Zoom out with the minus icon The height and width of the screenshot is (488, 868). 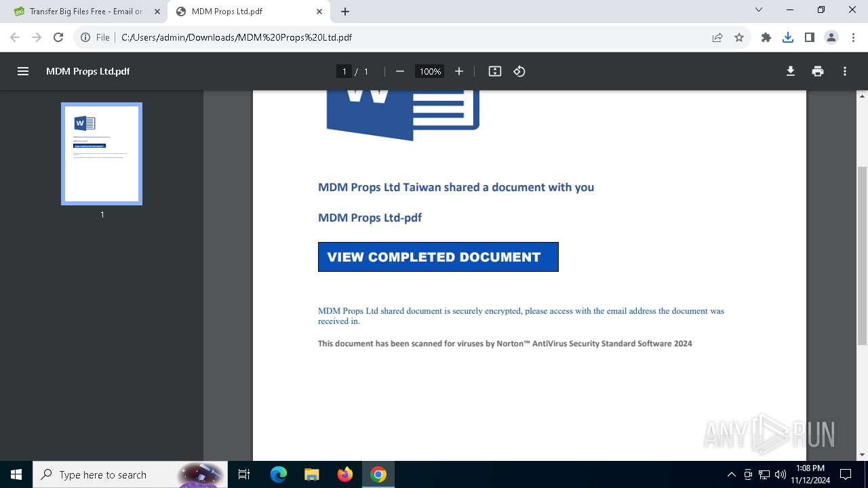point(399,71)
